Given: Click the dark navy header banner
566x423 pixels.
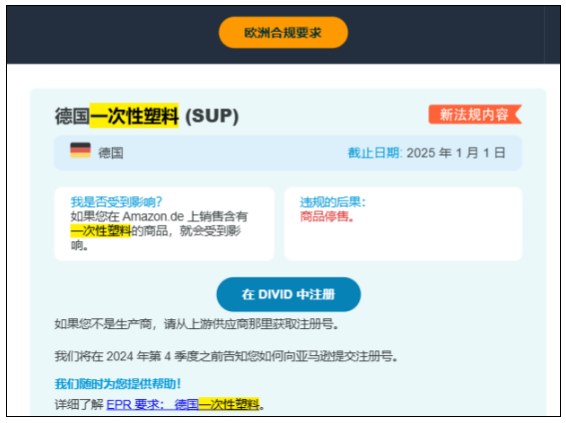Looking at the screenshot, I should click(283, 35).
